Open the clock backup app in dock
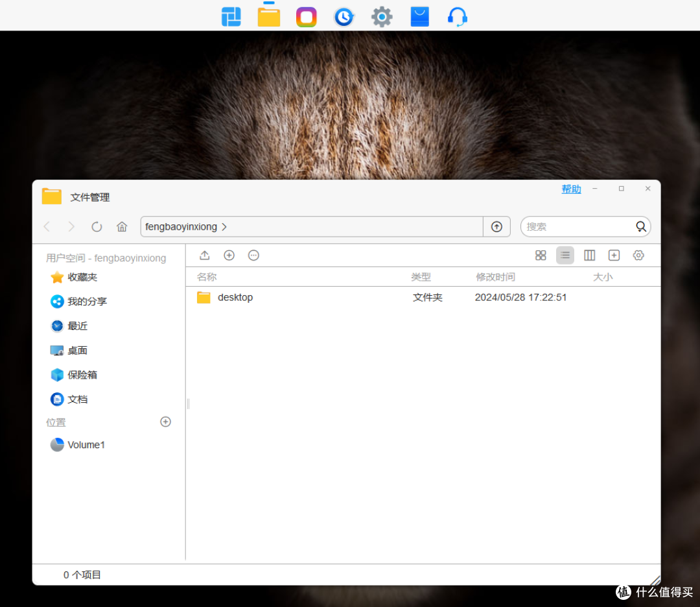This screenshot has height=607, width=700. click(x=344, y=17)
